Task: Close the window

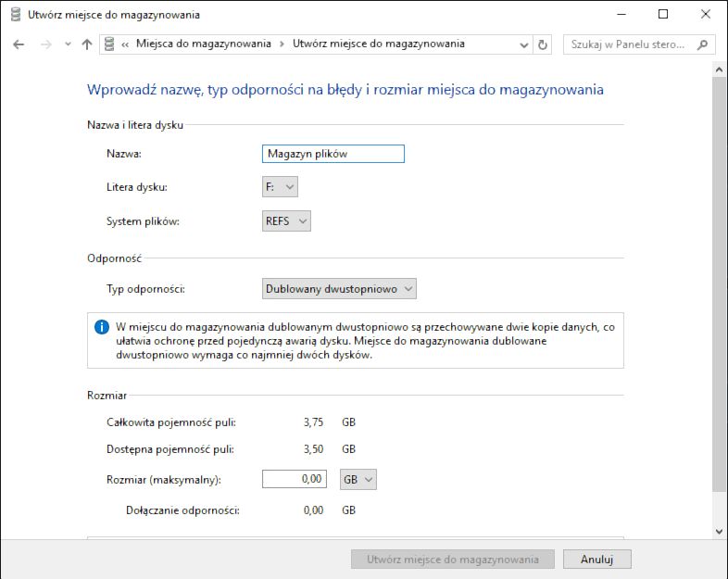Action: tap(706, 15)
